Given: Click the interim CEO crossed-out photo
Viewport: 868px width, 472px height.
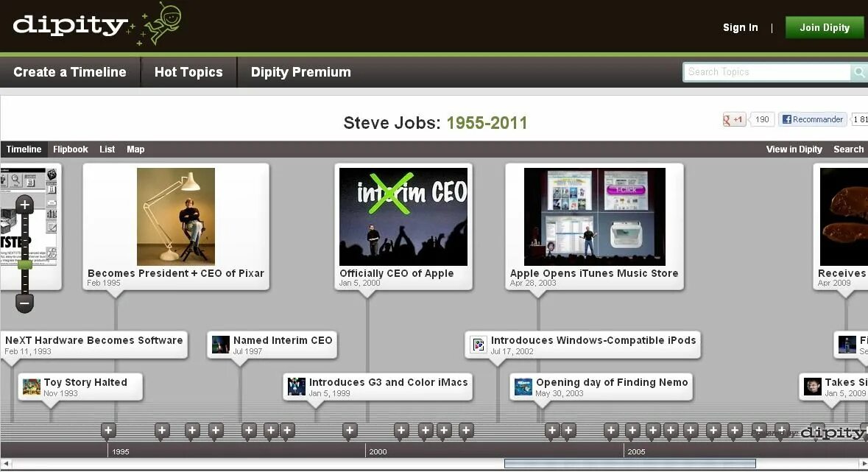Looking at the screenshot, I should (x=403, y=216).
